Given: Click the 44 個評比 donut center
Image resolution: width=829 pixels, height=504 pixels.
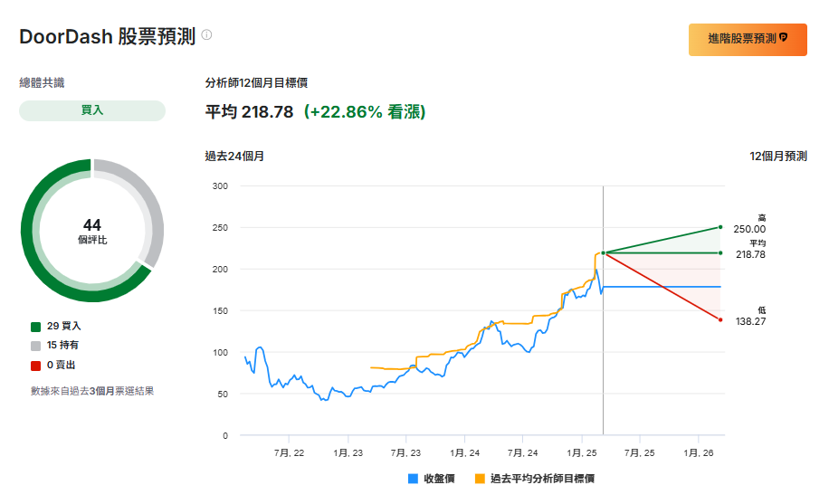Looking at the screenshot, I should (x=92, y=231).
